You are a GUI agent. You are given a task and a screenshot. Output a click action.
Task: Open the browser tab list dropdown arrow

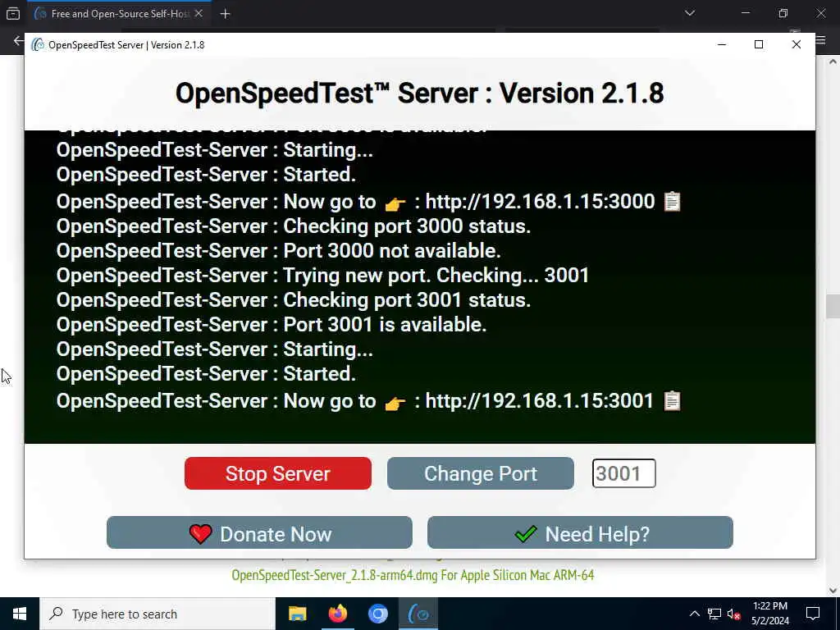(690, 13)
